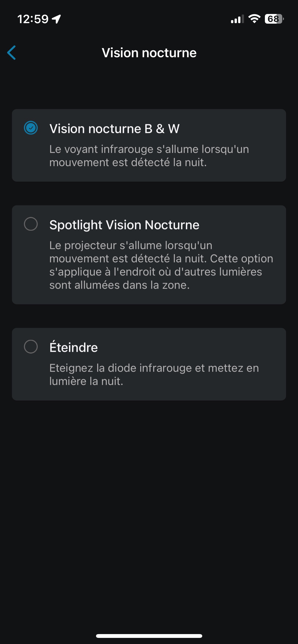Viewport: 298px width, 644px height.
Task: Tap the Vision nocturne page title
Action: tap(149, 53)
